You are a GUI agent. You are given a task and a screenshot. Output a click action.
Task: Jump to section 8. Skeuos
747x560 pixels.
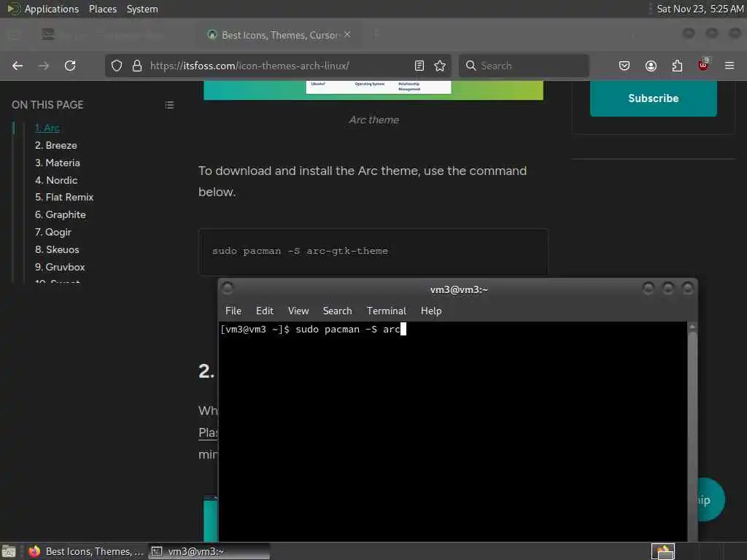point(57,249)
